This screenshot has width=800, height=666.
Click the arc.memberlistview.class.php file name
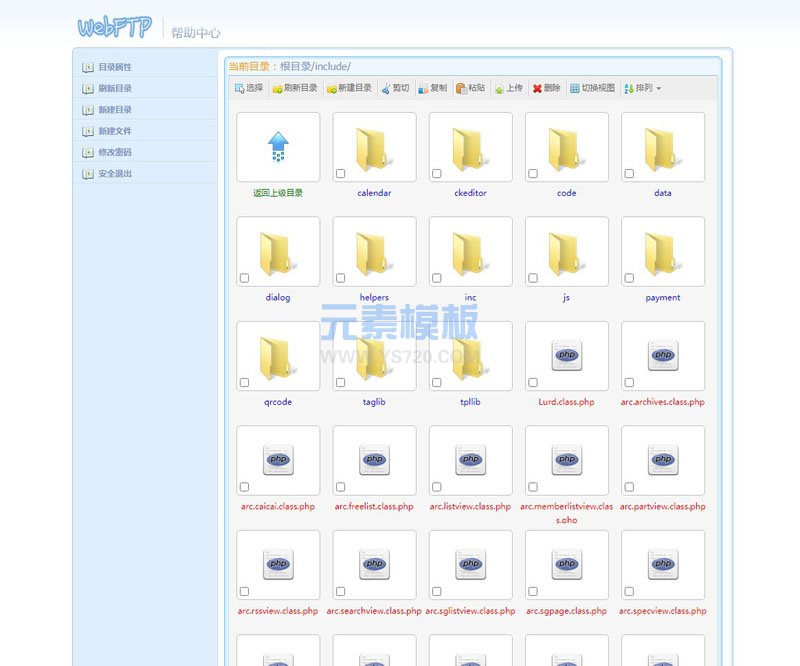[x=566, y=513]
